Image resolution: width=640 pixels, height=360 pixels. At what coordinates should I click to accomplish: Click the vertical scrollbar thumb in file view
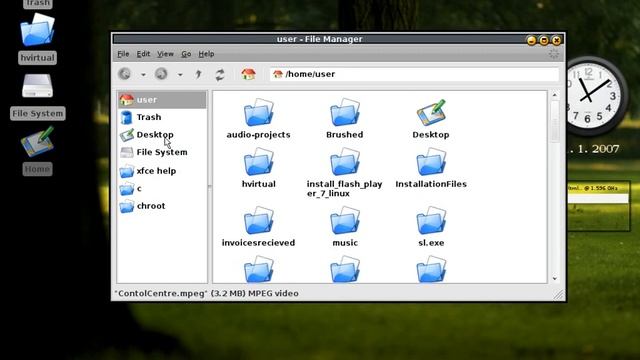555,121
